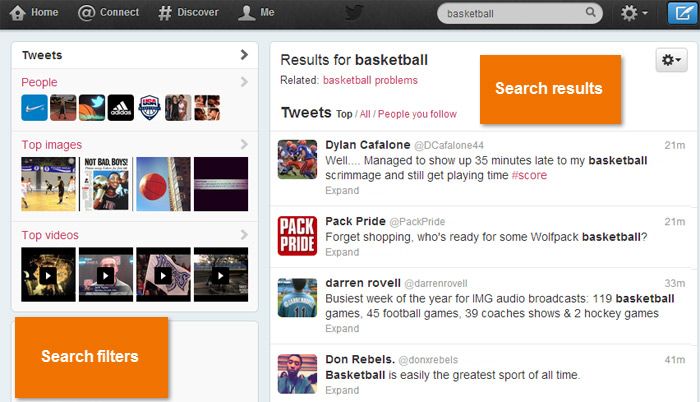The height and width of the screenshot is (402, 700).
Task: Click the @donxrebels handle
Action: pos(428,360)
